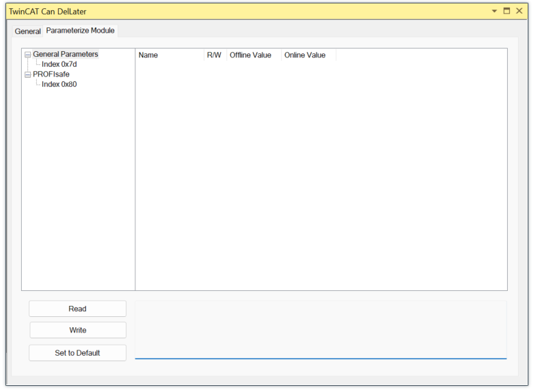The height and width of the screenshot is (392, 540).
Task: Select the Parameterize Module tab
Action: click(80, 31)
